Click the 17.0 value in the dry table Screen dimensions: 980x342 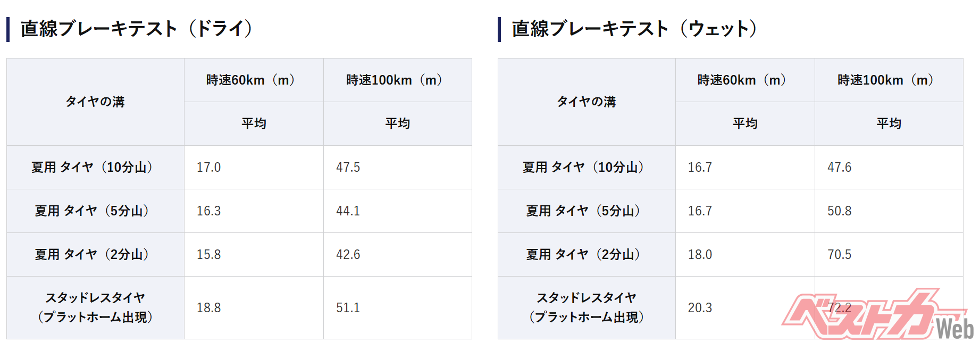[208, 168]
